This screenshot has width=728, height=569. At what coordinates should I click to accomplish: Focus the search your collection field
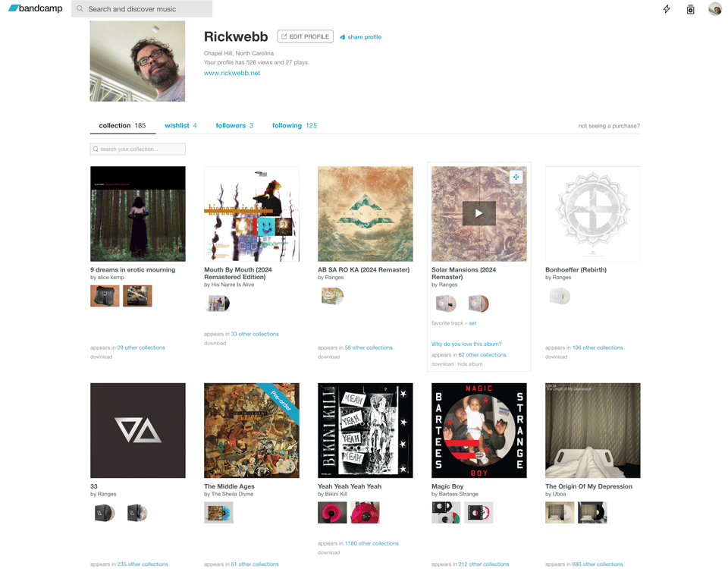click(137, 149)
